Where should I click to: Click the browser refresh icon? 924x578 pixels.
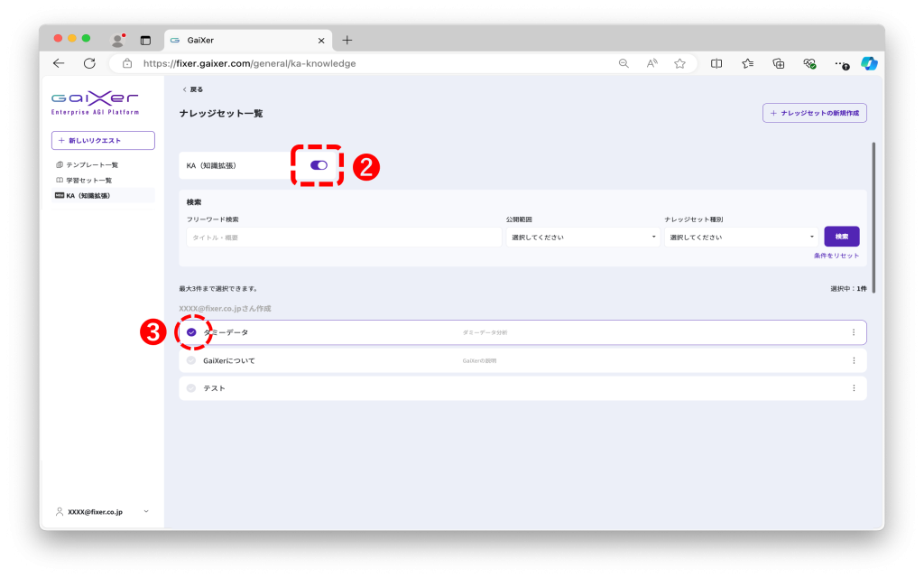click(x=89, y=63)
